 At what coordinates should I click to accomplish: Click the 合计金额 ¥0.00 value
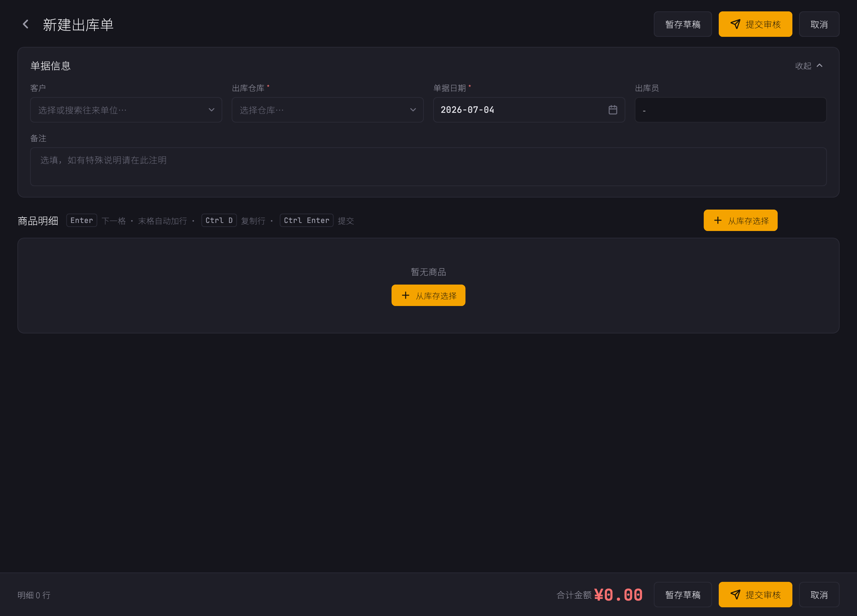coord(618,595)
